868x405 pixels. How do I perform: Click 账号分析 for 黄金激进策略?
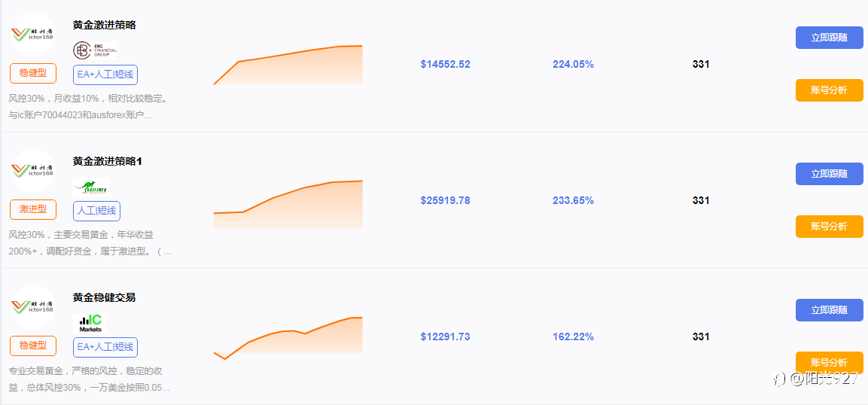point(830,90)
